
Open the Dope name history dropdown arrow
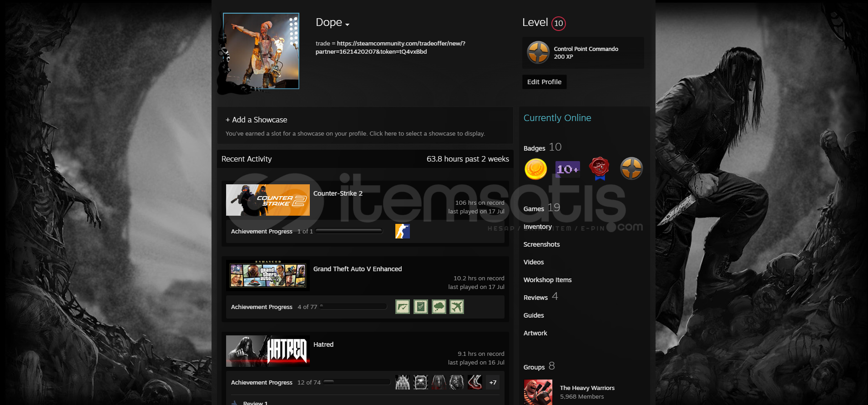coord(347,25)
